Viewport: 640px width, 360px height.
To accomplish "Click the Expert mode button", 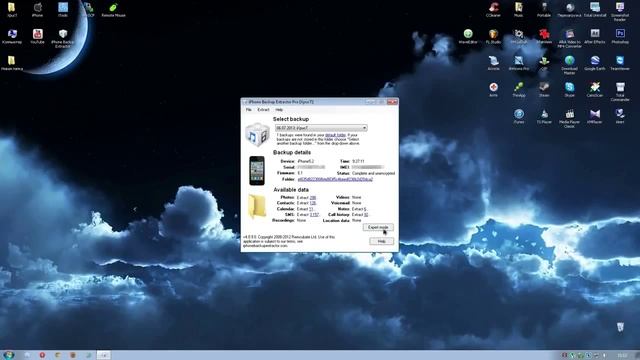I will coord(378,227).
